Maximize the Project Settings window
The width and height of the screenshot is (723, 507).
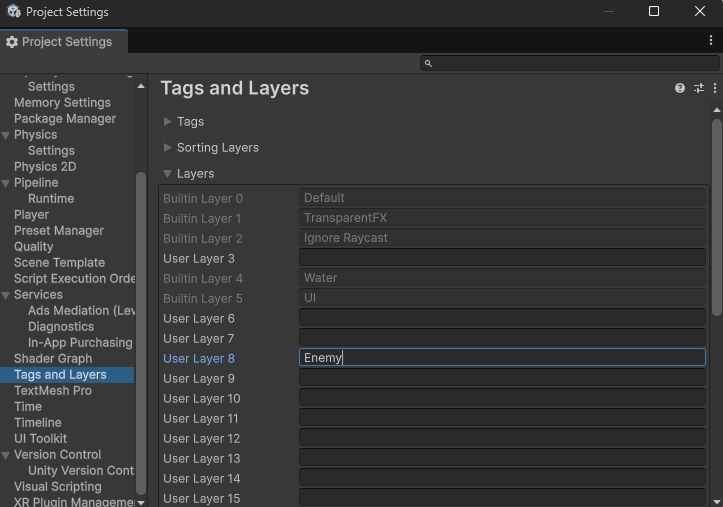pos(654,11)
